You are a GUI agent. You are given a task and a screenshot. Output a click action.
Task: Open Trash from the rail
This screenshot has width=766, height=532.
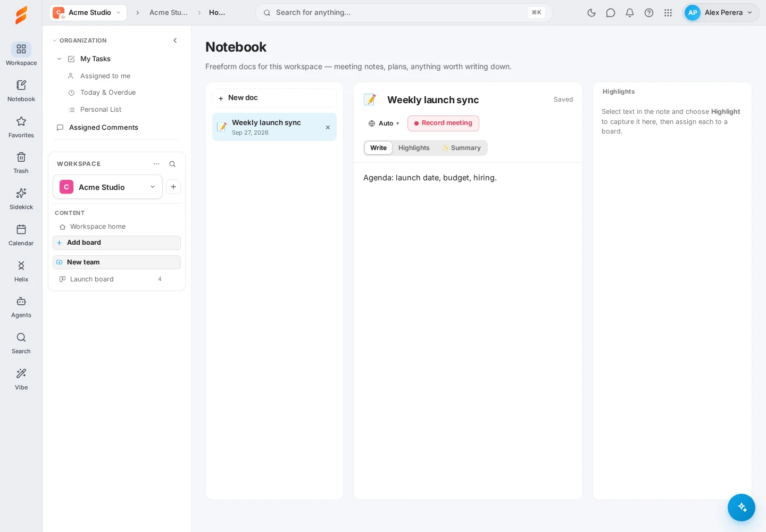pos(21,162)
